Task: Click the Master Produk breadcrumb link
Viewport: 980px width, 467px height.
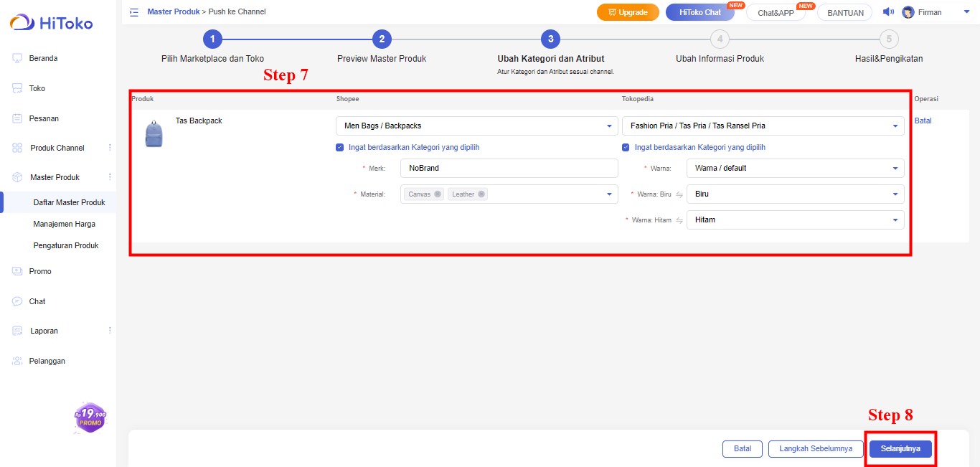Action: pos(174,11)
